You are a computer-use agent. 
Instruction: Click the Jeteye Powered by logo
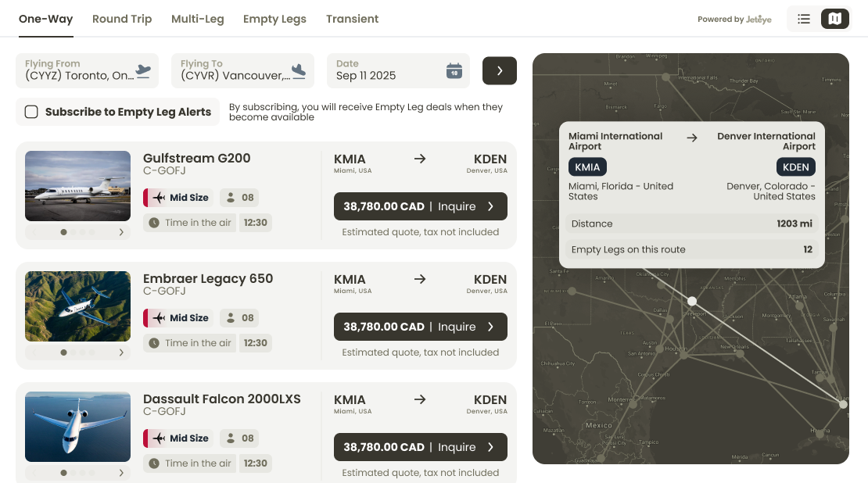tap(759, 19)
